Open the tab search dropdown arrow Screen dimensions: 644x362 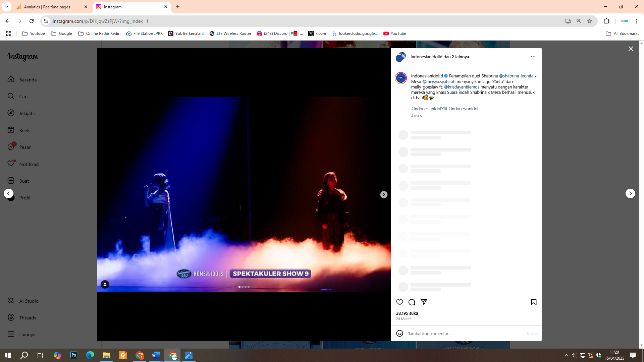6,7
